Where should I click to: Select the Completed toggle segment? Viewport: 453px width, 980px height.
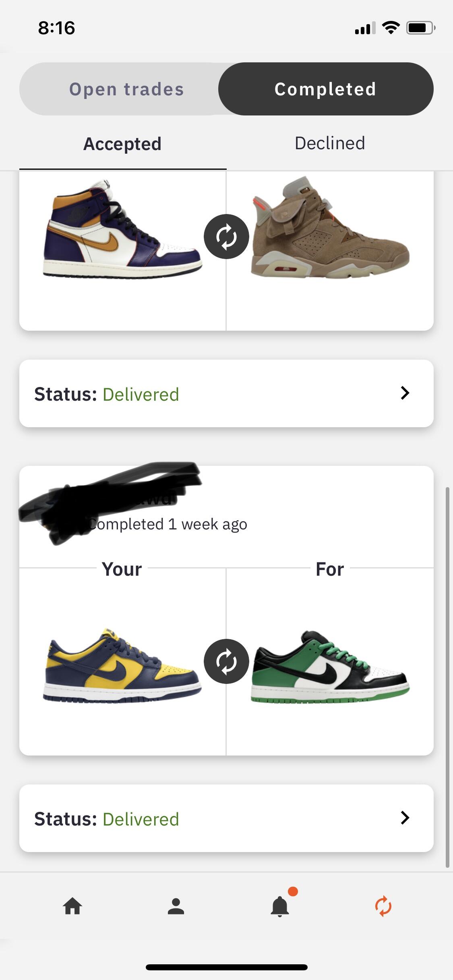coord(325,89)
